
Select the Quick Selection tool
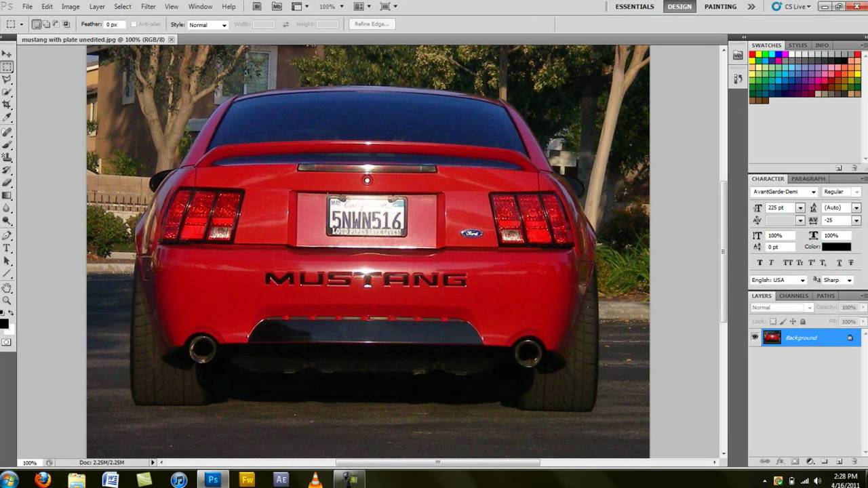click(x=7, y=92)
